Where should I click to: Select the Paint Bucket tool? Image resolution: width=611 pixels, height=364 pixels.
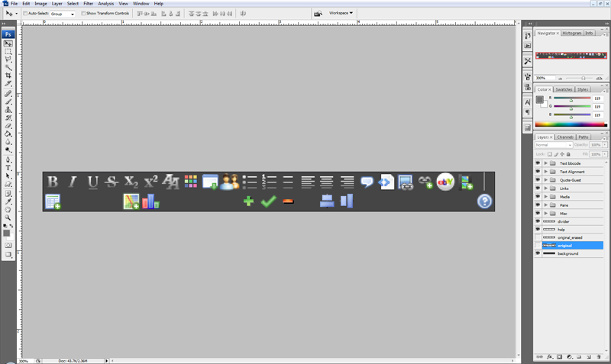[x=8, y=134]
